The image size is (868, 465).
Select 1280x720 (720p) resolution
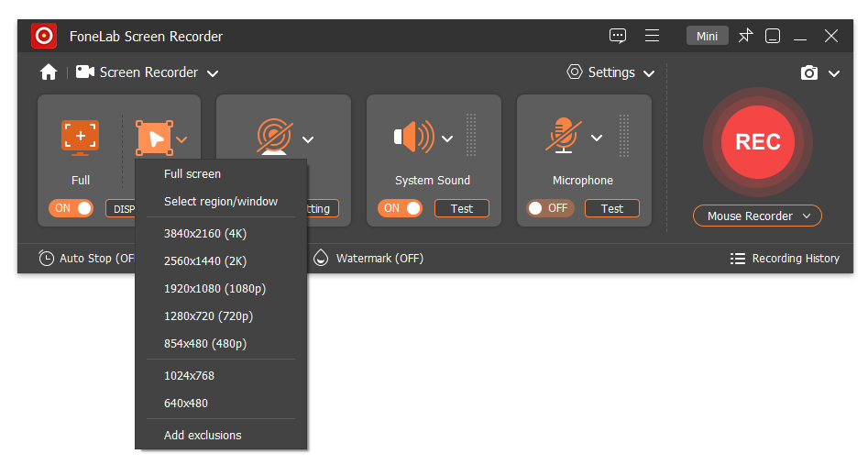point(221,316)
